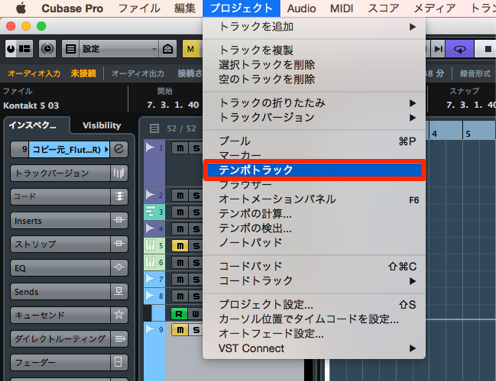Image resolution: width=496 pixels, height=381 pixels.
Task: Expand the ストリップ inspector section
Action: [x=60, y=244]
